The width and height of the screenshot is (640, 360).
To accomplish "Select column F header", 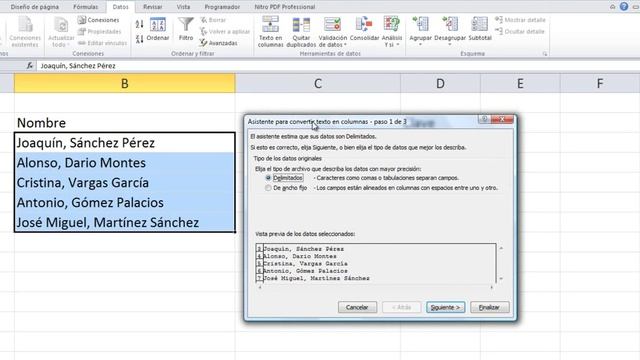I will [600, 83].
